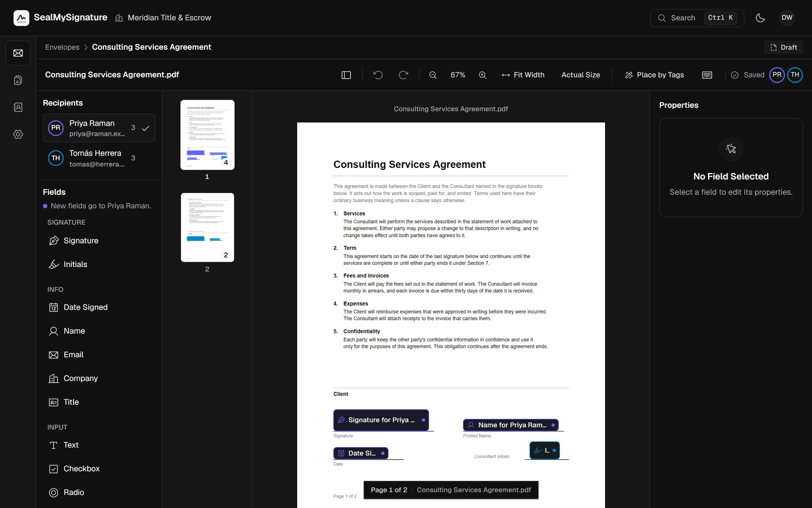Open the field list view icon
Viewport: 812px width, 508px height.
[x=707, y=75]
